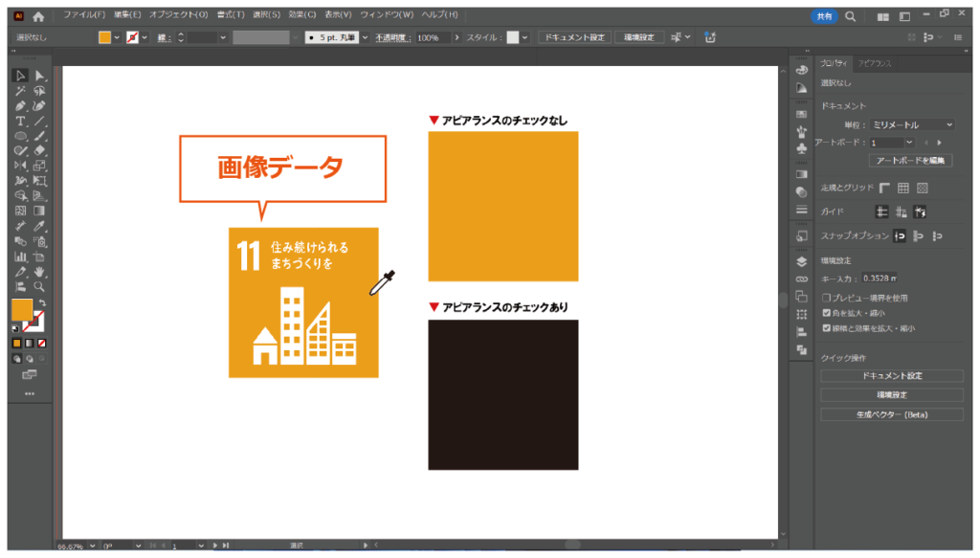The height and width of the screenshot is (558, 980).
Task: Select the Gradient tool in toolbox
Action: point(39,211)
